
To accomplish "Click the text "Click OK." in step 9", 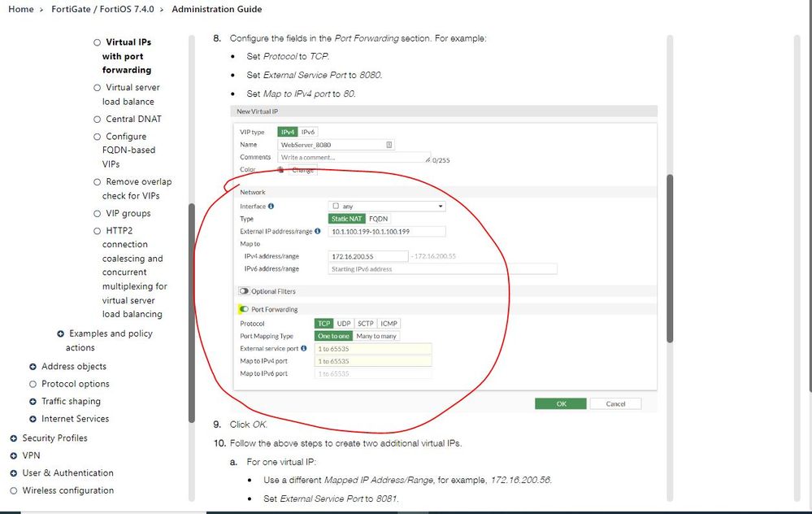I will point(249,425).
